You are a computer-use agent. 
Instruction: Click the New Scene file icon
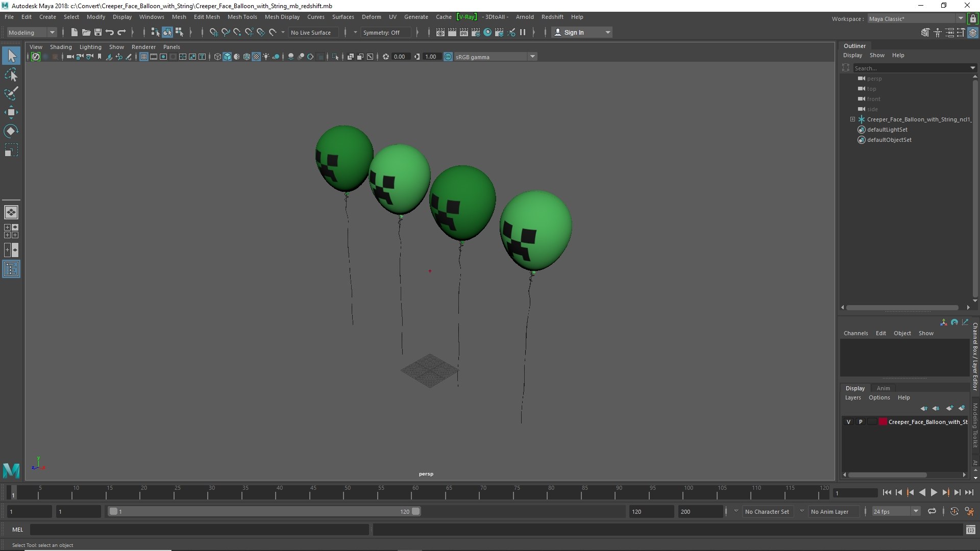coord(74,32)
